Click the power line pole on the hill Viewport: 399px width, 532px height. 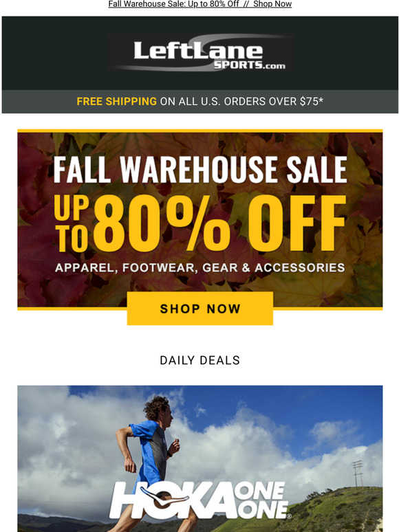358,474
